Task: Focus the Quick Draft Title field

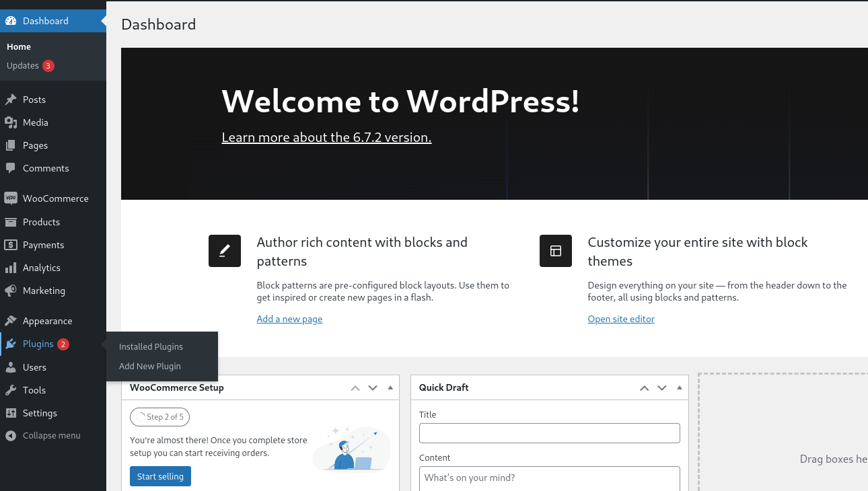Action: click(x=549, y=433)
